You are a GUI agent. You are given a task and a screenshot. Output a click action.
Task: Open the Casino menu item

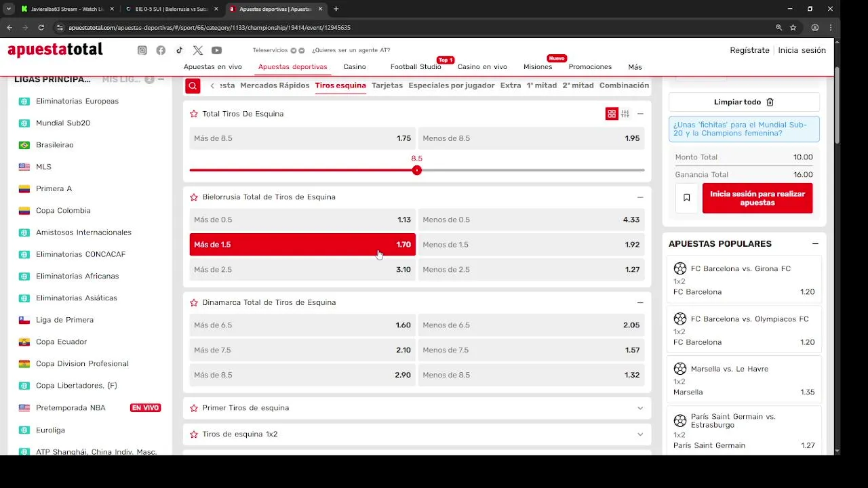(x=355, y=67)
